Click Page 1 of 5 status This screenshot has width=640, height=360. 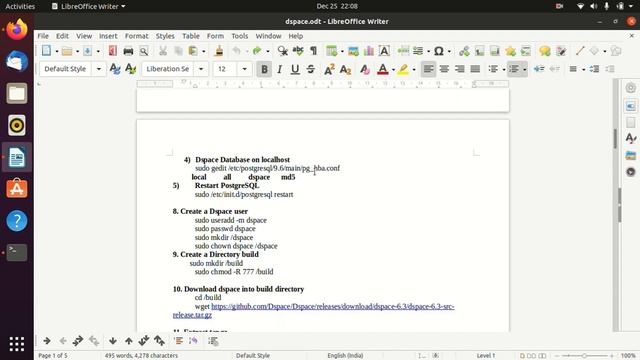(53, 356)
